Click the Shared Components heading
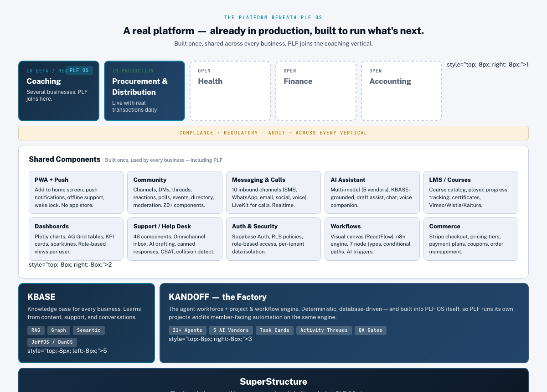547x392 pixels. tap(64, 160)
